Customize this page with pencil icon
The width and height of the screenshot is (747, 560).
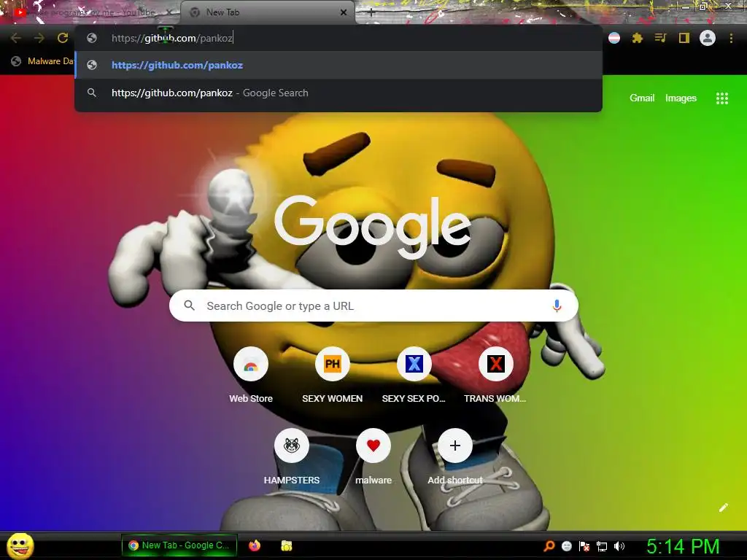click(723, 507)
